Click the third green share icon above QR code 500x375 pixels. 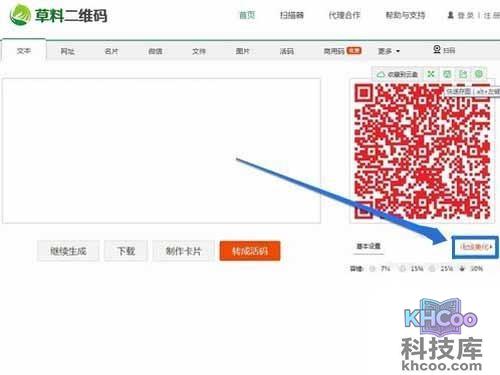coord(463,74)
